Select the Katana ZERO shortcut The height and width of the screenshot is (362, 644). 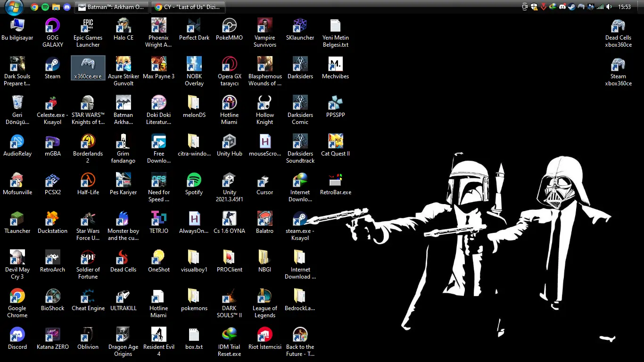click(53, 338)
